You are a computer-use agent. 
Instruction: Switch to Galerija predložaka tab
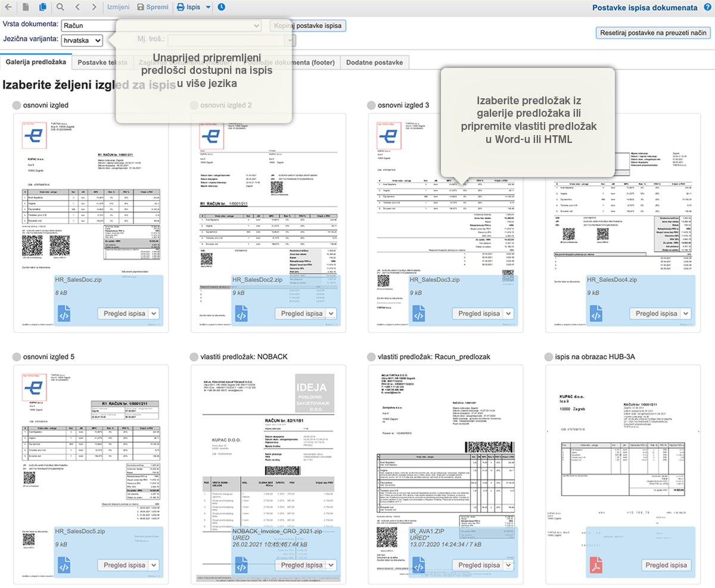point(36,62)
